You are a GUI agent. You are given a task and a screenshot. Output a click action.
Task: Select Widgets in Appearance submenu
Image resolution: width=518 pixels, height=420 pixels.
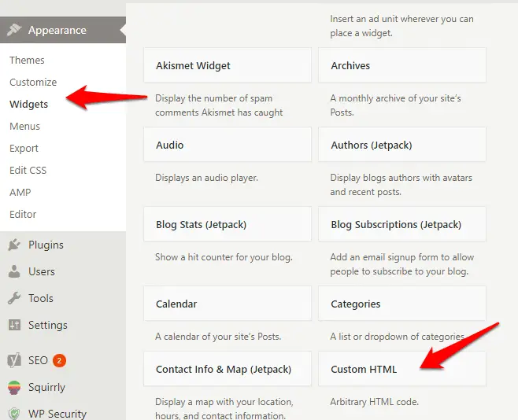coord(29,105)
